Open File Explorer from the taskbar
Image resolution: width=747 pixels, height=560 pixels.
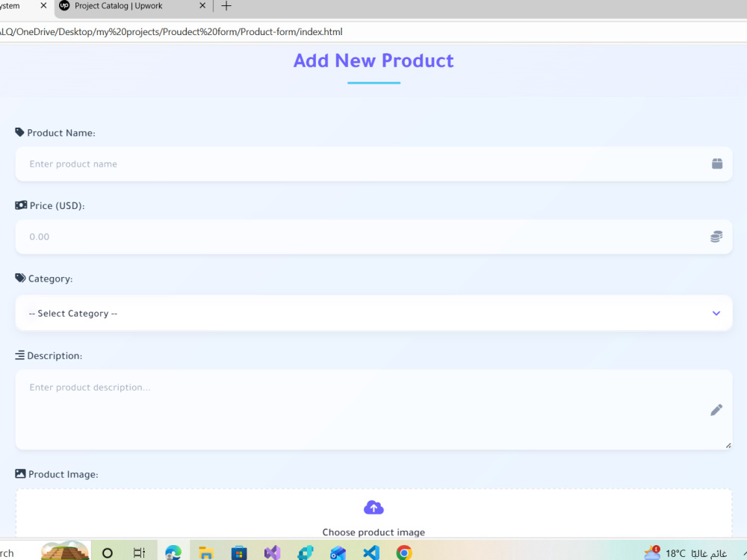coord(206,553)
